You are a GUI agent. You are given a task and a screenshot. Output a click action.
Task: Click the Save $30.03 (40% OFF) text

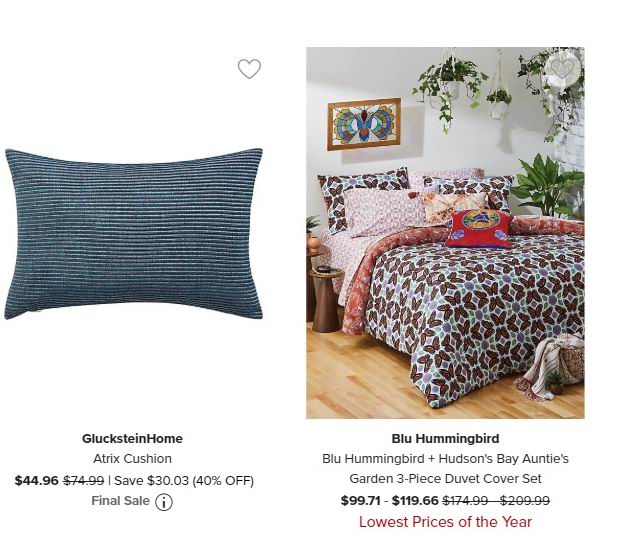tap(184, 480)
